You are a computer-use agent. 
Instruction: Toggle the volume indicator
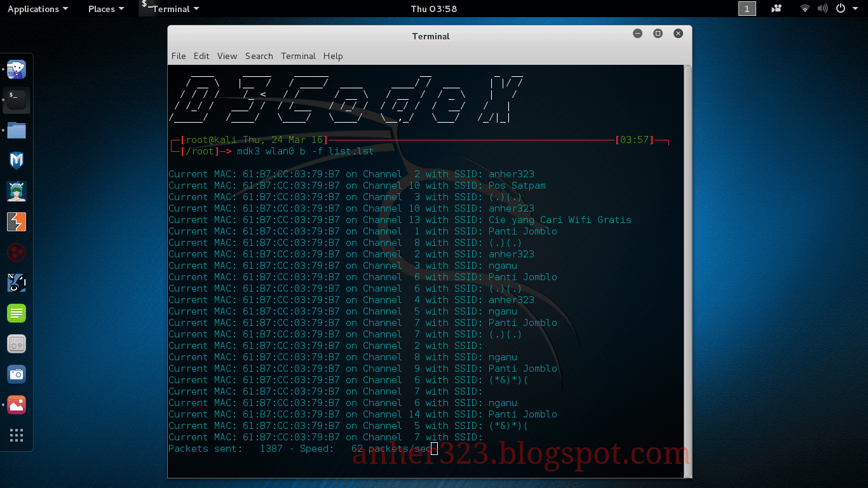click(x=822, y=8)
